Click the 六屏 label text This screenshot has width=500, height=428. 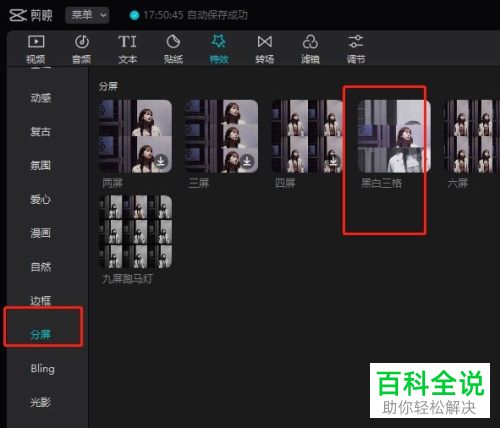[x=458, y=183]
